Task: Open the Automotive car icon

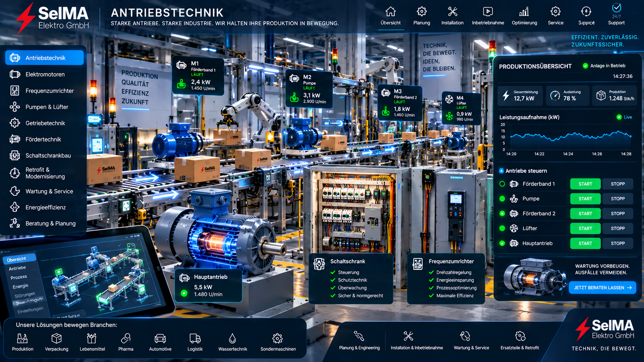Action: tap(160, 339)
